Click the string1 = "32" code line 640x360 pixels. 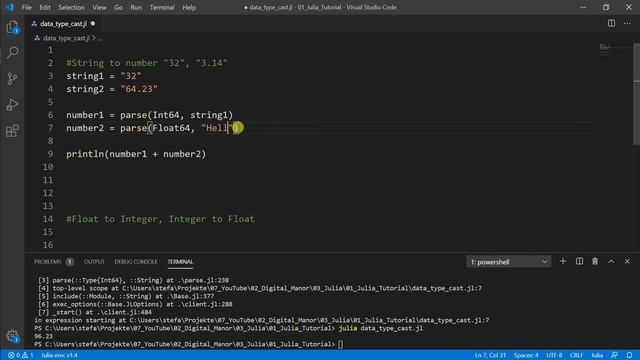(x=104, y=76)
